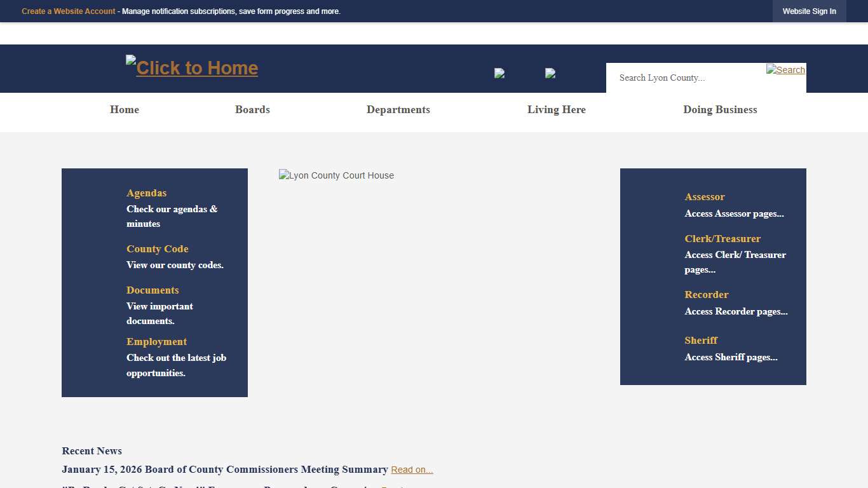Image resolution: width=868 pixels, height=488 pixels.
Task: Click the Lyon County Court House image
Action: (336, 175)
